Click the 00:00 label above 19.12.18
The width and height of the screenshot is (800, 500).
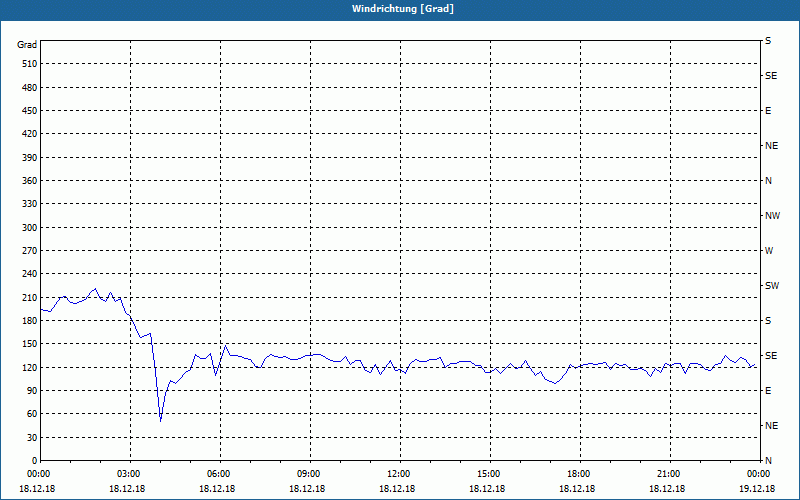click(759, 474)
